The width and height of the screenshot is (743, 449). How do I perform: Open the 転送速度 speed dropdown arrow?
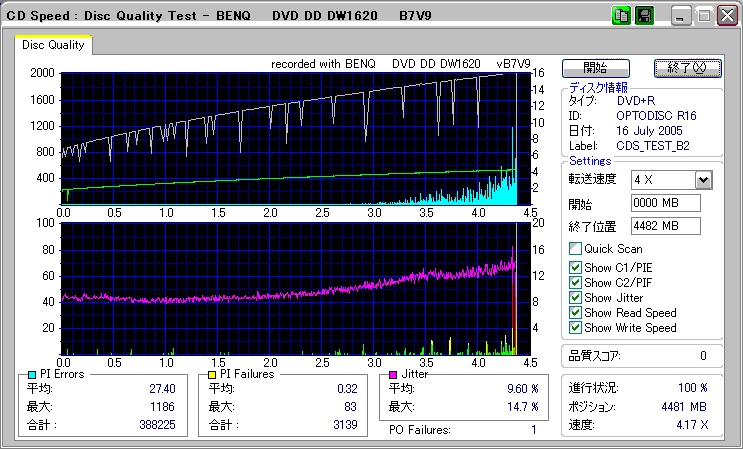tap(703, 179)
